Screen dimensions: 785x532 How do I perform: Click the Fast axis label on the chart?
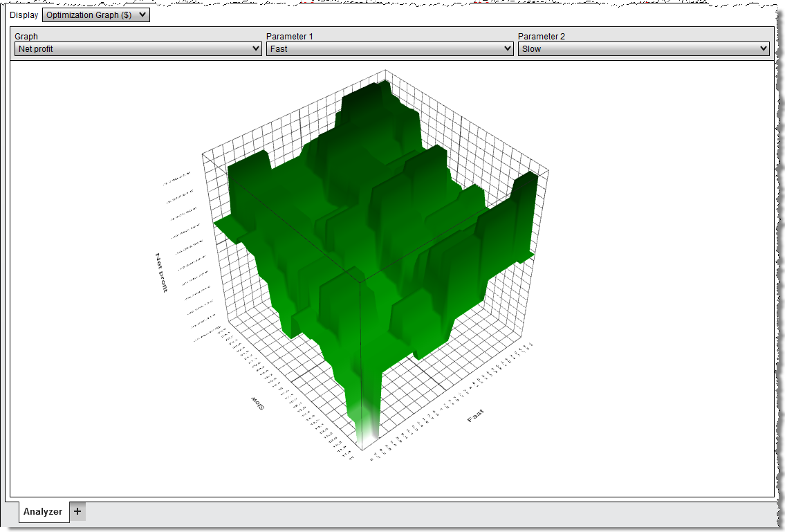pyautogui.click(x=477, y=416)
